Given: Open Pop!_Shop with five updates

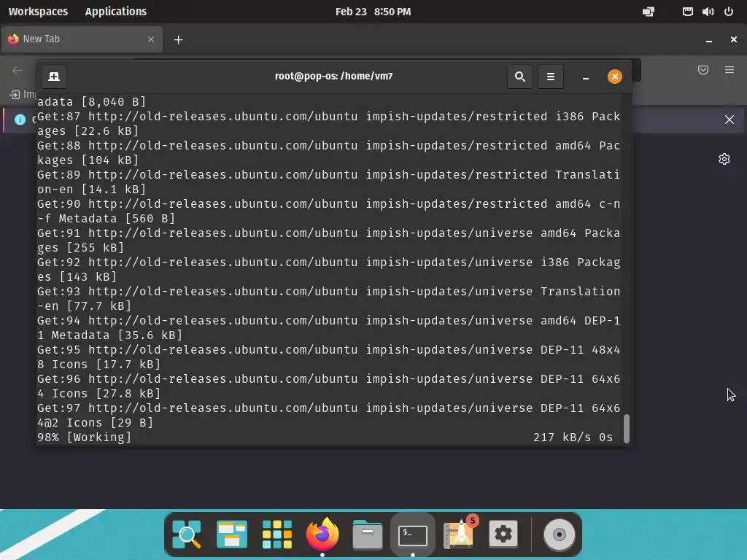Looking at the screenshot, I should 460,532.
